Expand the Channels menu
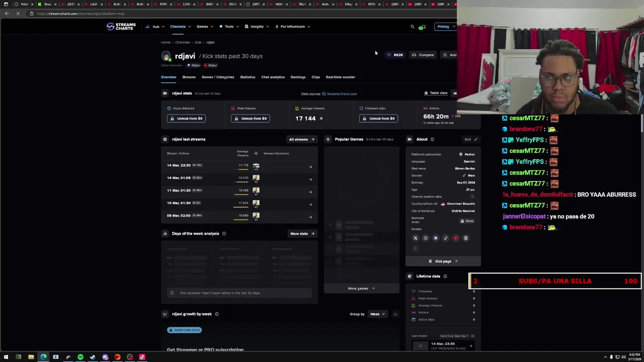 click(x=180, y=27)
